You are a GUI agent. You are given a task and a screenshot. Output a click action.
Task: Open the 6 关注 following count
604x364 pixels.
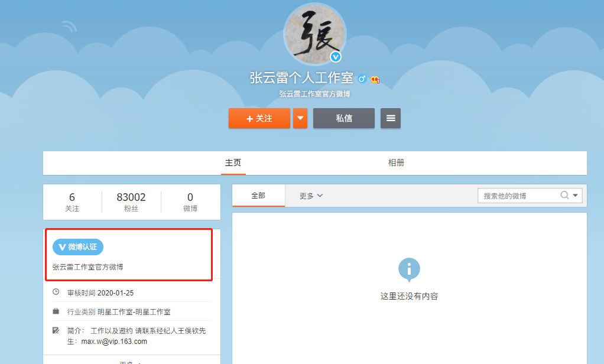72,202
